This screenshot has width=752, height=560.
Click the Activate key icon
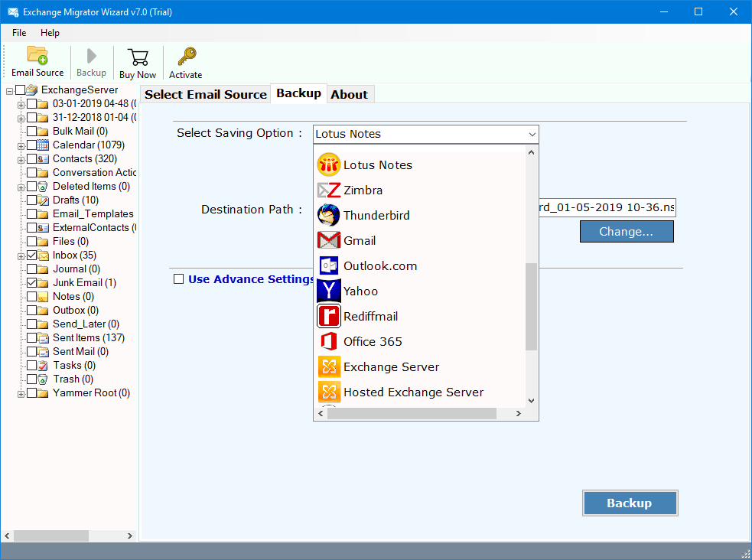click(187, 57)
